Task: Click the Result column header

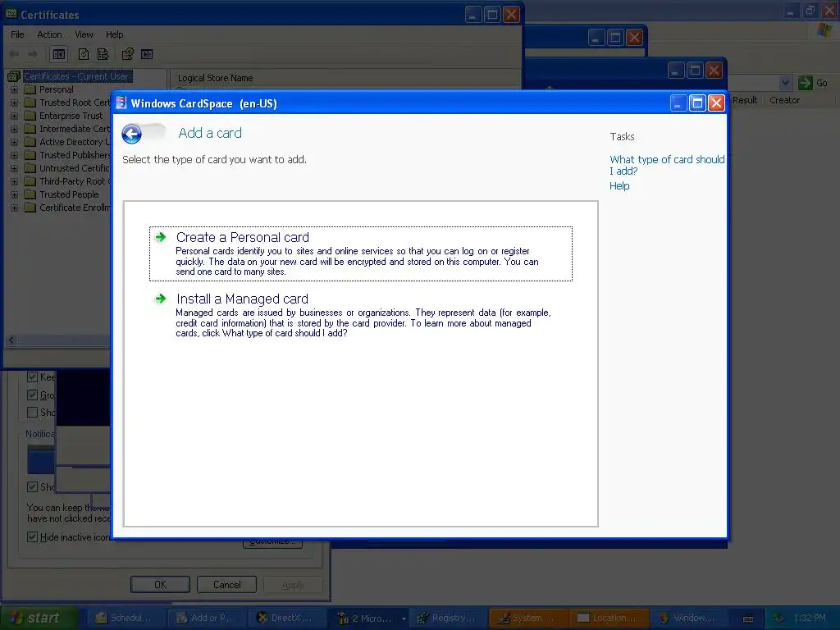Action: (745, 100)
